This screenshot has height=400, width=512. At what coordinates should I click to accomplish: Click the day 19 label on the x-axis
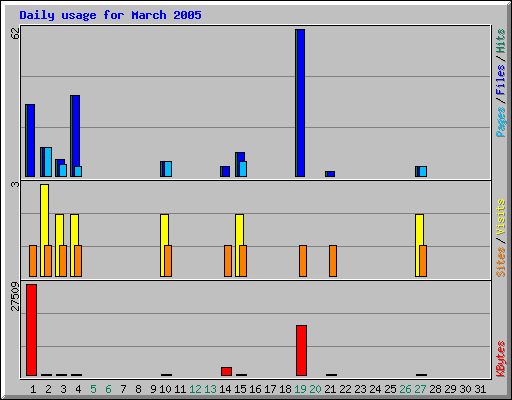(x=300, y=389)
